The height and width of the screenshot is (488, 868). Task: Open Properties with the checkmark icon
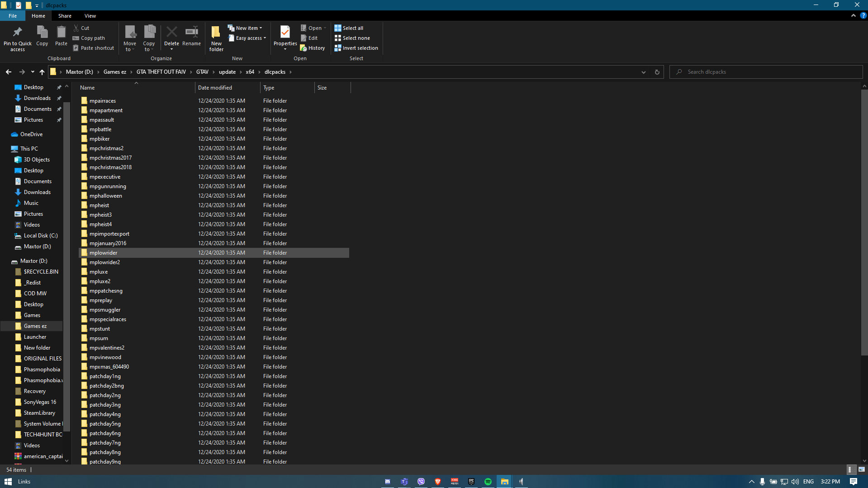285,32
